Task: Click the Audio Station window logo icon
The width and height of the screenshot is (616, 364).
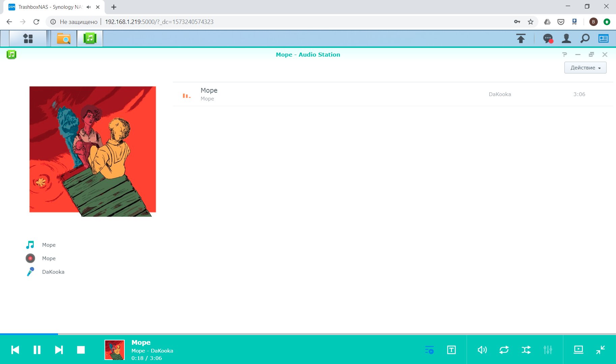Action: click(x=11, y=54)
